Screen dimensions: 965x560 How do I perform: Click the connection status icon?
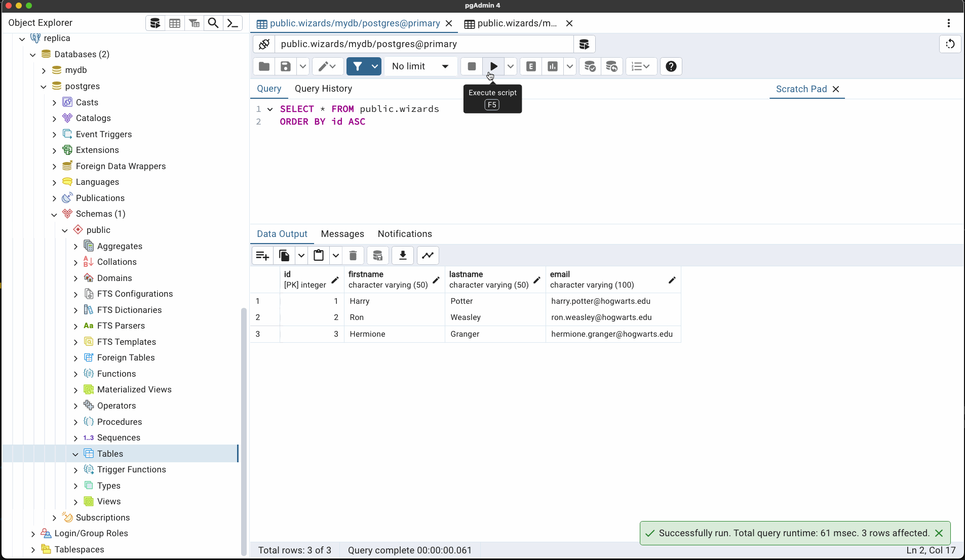tap(264, 44)
